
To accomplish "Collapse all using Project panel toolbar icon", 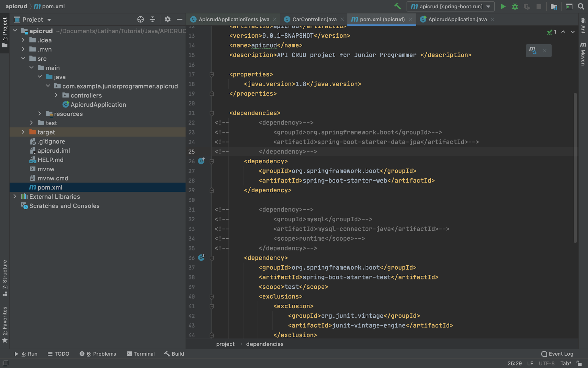I will click(152, 19).
